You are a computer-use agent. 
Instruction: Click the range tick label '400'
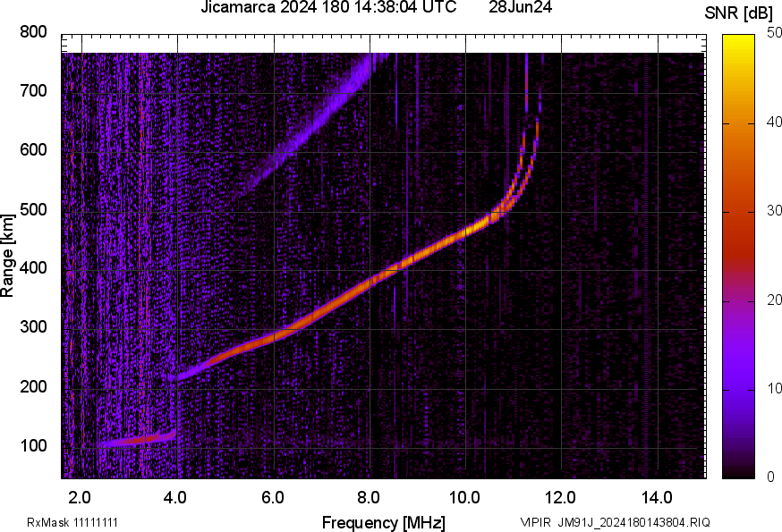[33, 267]
